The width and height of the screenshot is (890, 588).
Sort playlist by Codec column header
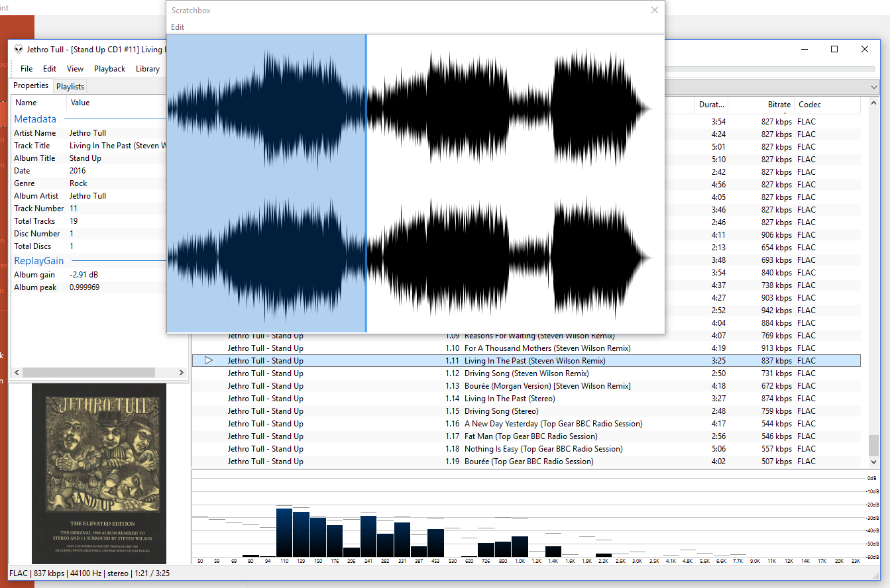(827, 105)
